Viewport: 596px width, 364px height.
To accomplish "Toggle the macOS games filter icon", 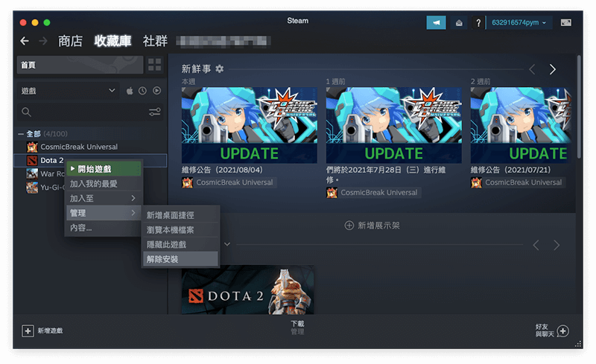I will (x=130, y=91).
